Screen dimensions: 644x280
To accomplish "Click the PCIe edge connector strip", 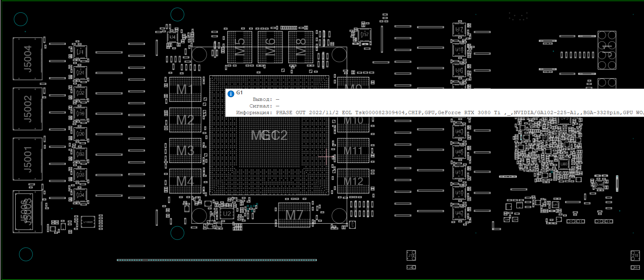I will [217, 260].
